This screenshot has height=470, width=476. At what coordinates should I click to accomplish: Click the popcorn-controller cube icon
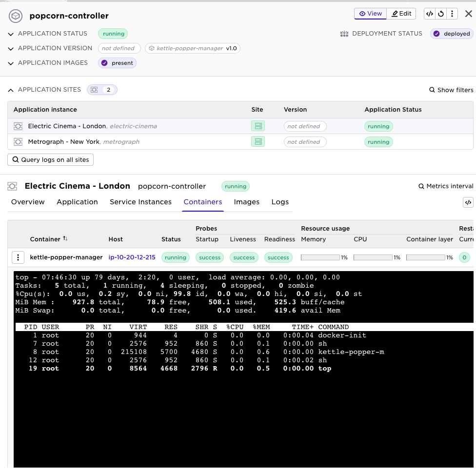[x=16, y=16]
